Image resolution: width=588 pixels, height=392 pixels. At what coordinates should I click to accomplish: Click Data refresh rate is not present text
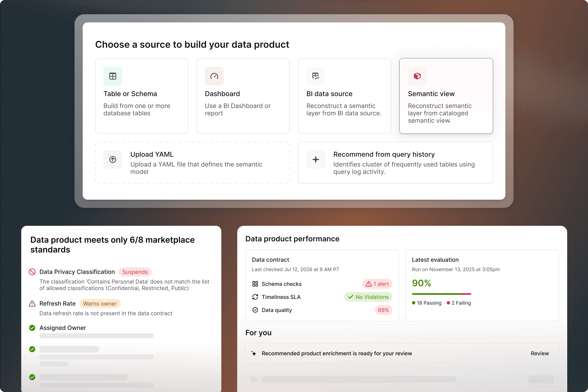(x=106, y=313)
